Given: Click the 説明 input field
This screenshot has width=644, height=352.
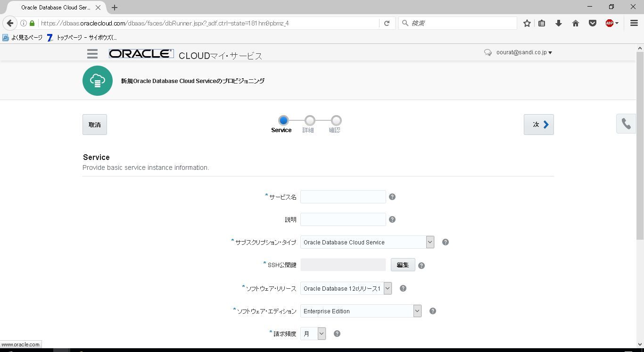Looking at the screenshot, I should pos(343,219).
